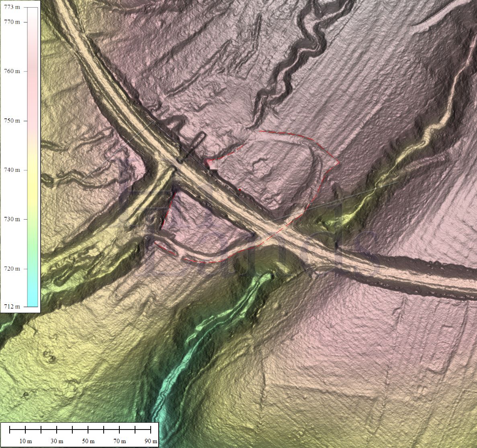Click the elevation color gradient bar

(33, 157)
